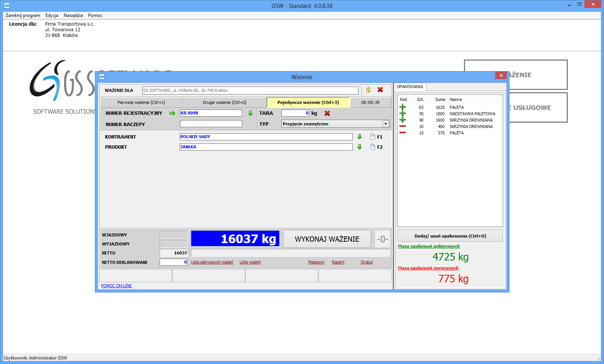Click green plus icon on NADSTAWKA PALETOWA row
The height and width of the screenshot is (364, 604).
[403, 114]
